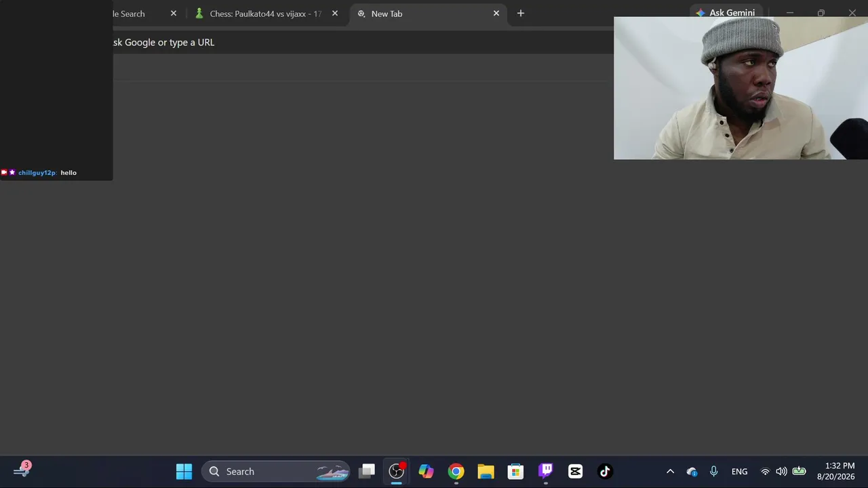The image size is (868, 488).
Task: Open Task View on the taskbar
Action: tap(367, 471)
